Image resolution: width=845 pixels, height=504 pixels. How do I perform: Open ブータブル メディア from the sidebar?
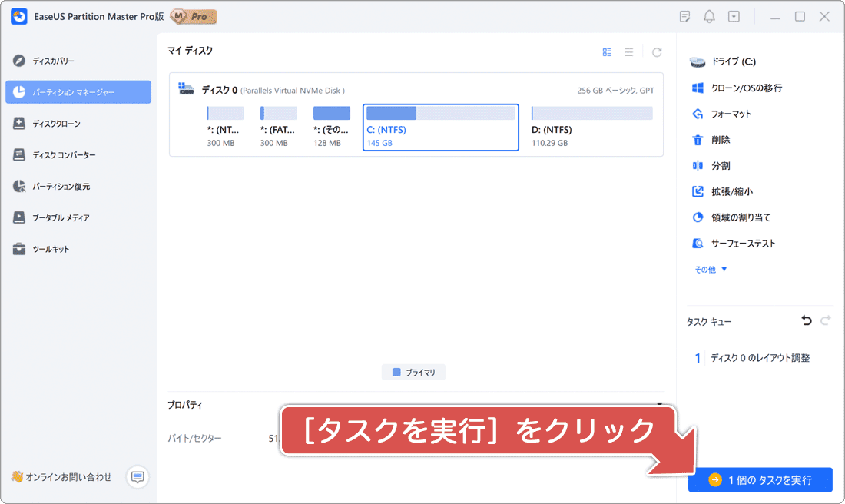(x=61, y=217)
